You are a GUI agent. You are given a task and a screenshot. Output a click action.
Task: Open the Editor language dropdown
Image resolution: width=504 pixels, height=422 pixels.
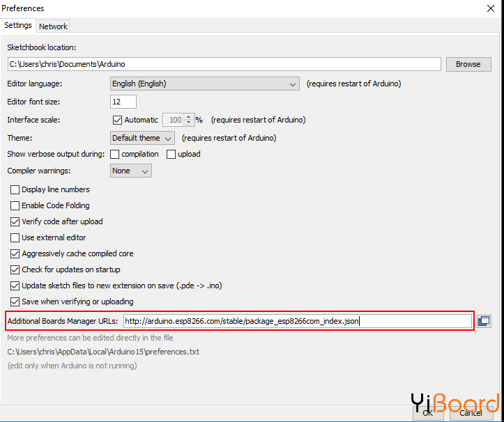pos(205,84)
